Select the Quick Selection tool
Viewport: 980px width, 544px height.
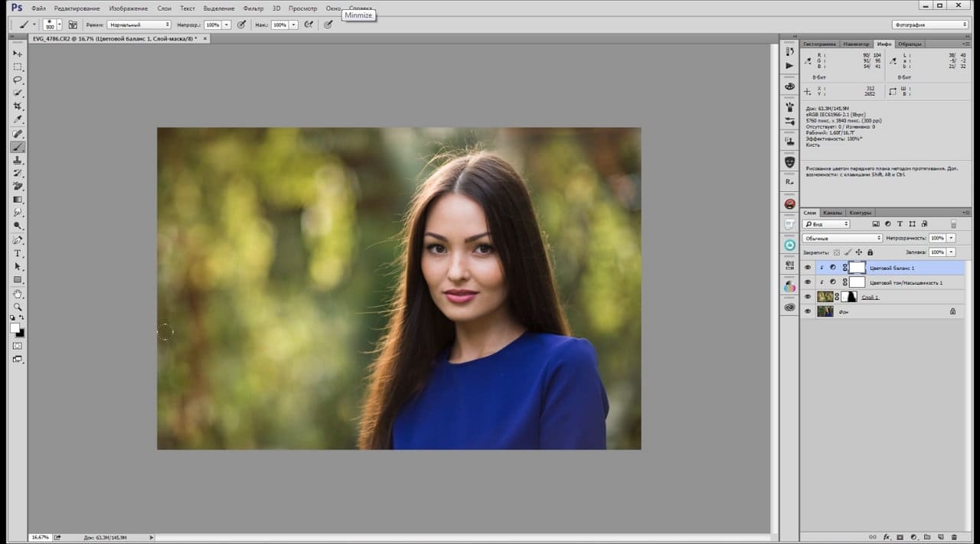(x=18, y=93)
